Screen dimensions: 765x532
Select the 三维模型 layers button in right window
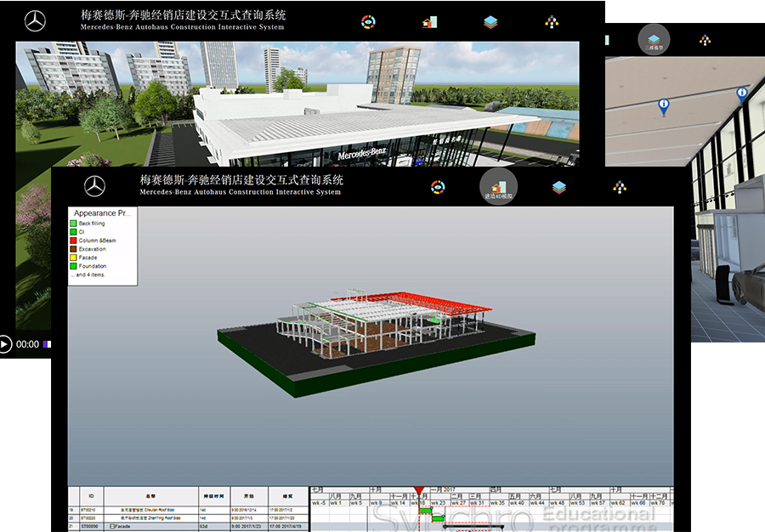coord(654,39)
